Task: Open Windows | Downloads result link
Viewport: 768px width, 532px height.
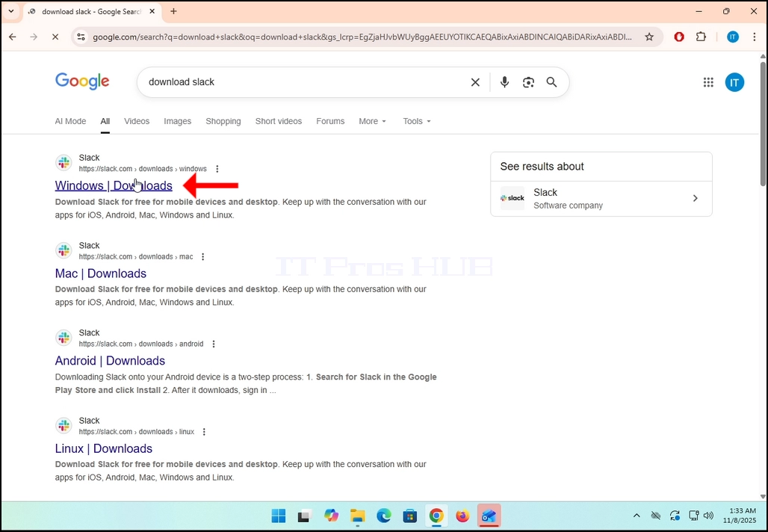Action: click(114, 185)
